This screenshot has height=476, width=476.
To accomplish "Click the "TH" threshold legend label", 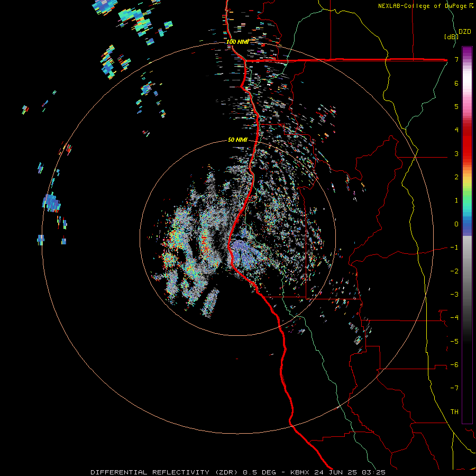I will click(x=454, y=412).
